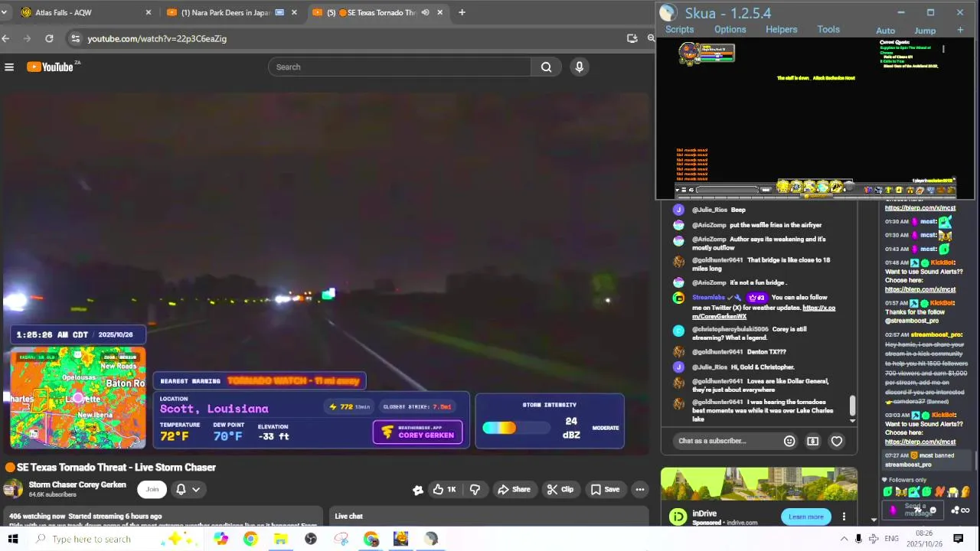Open the taskbar clock showing 08:26
980x551 pixels.
(924, 539)
